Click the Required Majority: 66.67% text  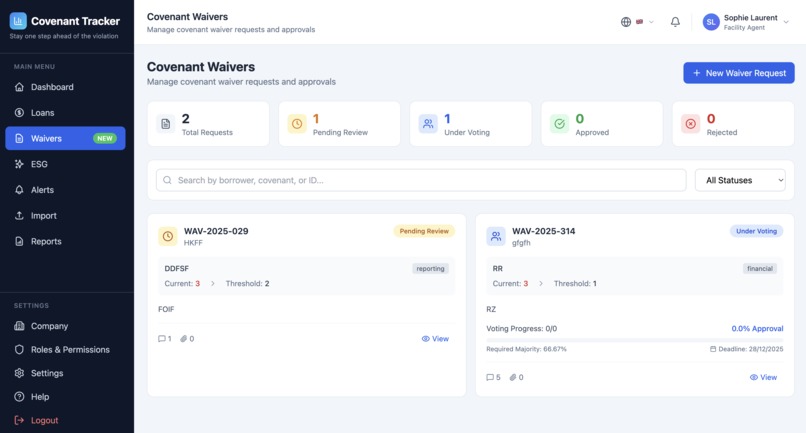(x=526, y=349)
